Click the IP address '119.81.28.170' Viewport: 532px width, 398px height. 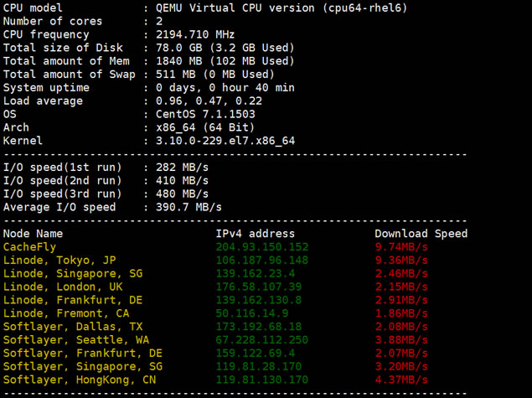tap(259, 366)
